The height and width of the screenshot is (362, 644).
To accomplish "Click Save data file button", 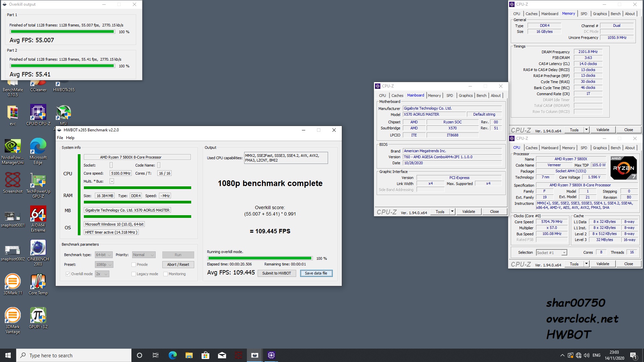I will [x=316, y=273].
